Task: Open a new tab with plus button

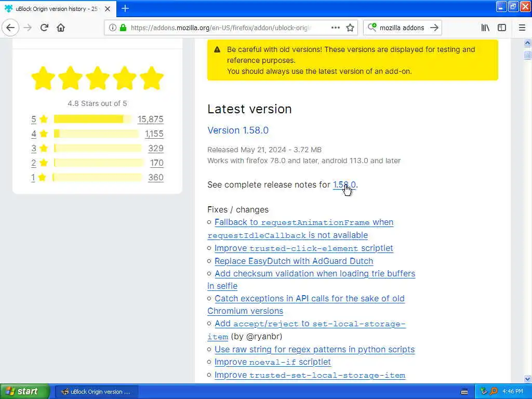Action: click(x=125, y=8)
